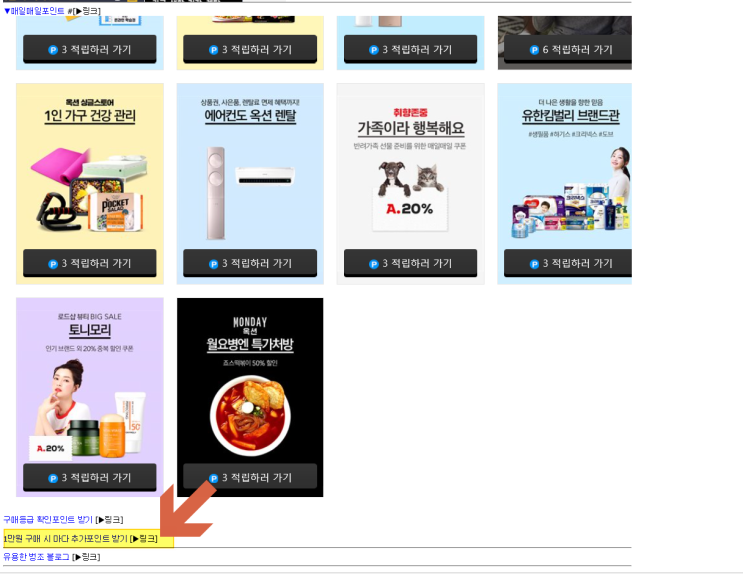Open the 1만원 구매 시 마다 추가포인트 받기 link

pyautogui.click(x=65, y=538)
